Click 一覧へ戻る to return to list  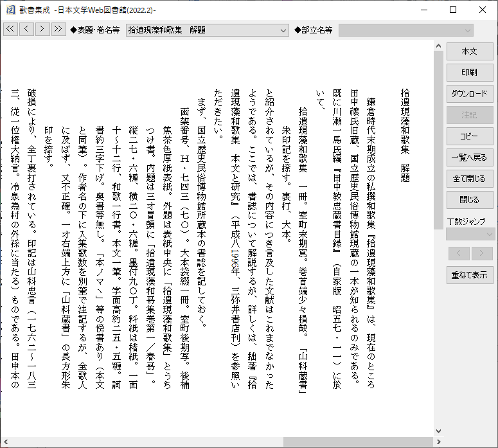click(470, 157)
